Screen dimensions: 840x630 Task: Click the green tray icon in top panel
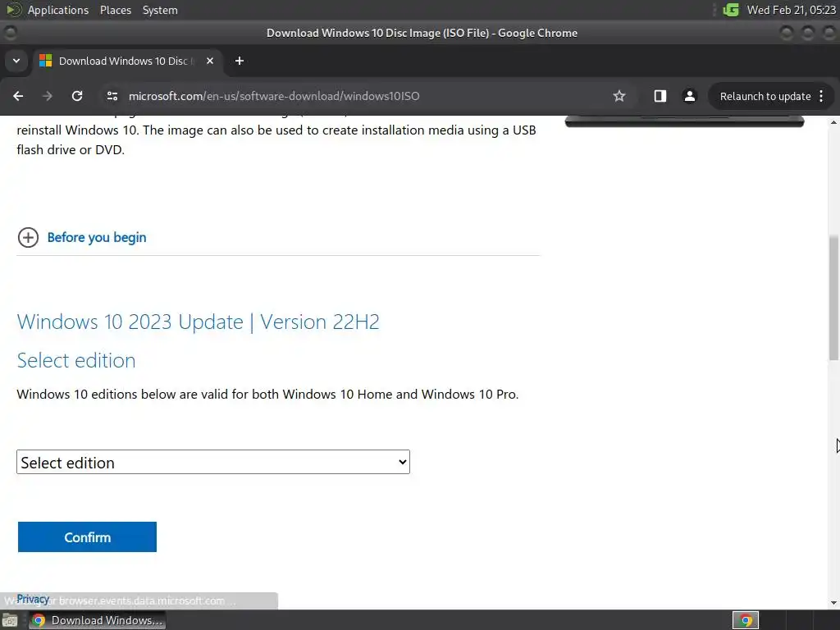(731, 10)
